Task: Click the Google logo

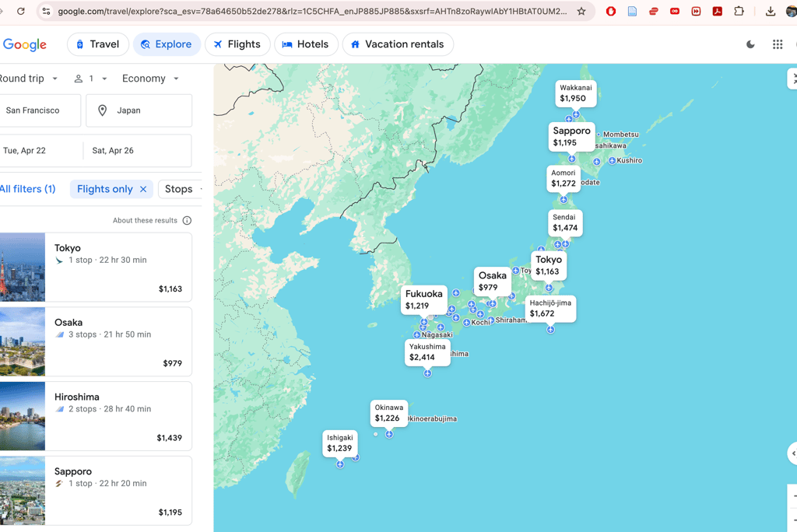Action: 24,44
